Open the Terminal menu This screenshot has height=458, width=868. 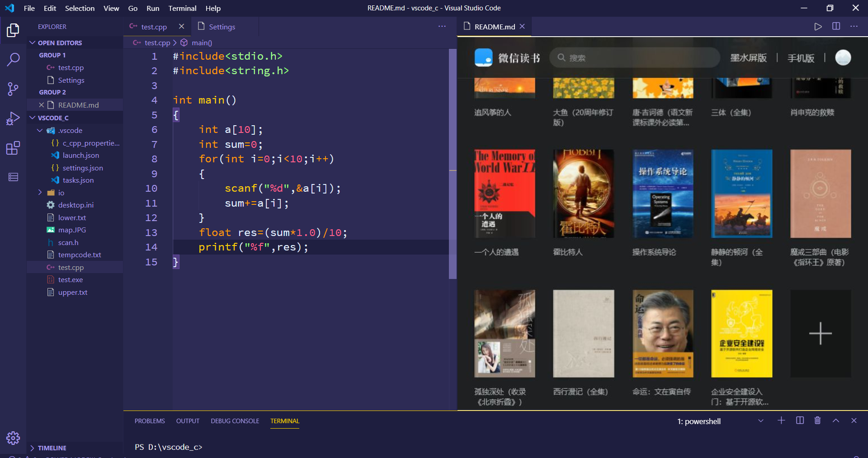[182, 8]
